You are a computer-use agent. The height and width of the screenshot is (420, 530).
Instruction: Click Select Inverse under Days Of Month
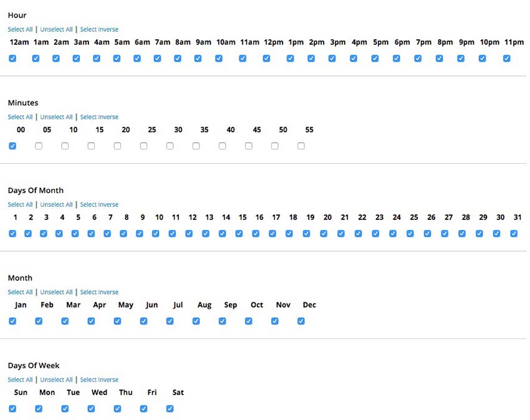pyautogui.click(x=99, y=204)
